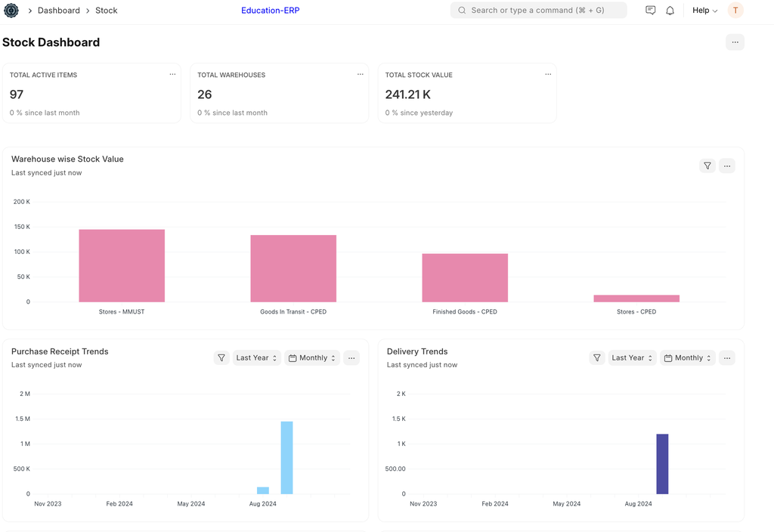This screenshot has width=774, height=532.
Task: Click the Stores - MMUST pink bar
Action: coord(122,265)
